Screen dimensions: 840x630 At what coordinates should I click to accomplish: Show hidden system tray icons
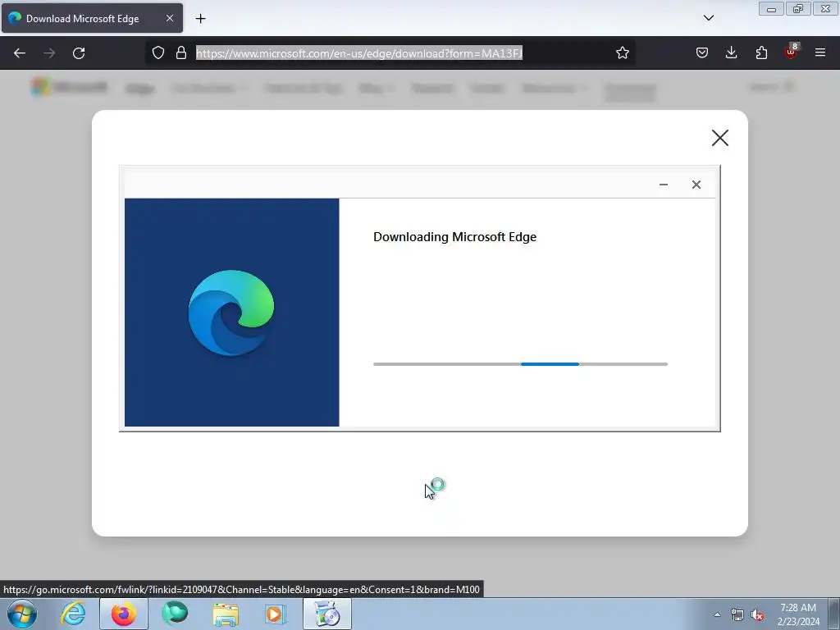point(717,614)
